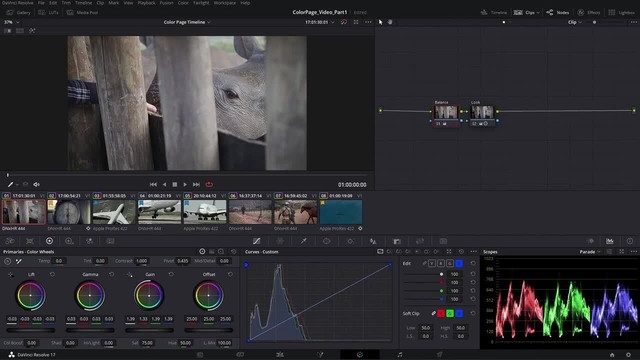
Task: Open the RGB Mixer palette icon
Action: (89, 241)
